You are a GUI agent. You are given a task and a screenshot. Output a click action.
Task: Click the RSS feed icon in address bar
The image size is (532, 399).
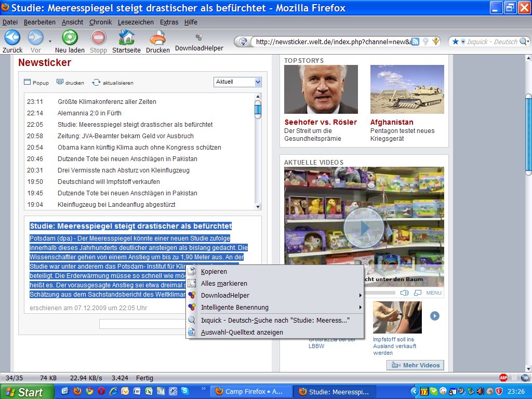coord(415,42)
